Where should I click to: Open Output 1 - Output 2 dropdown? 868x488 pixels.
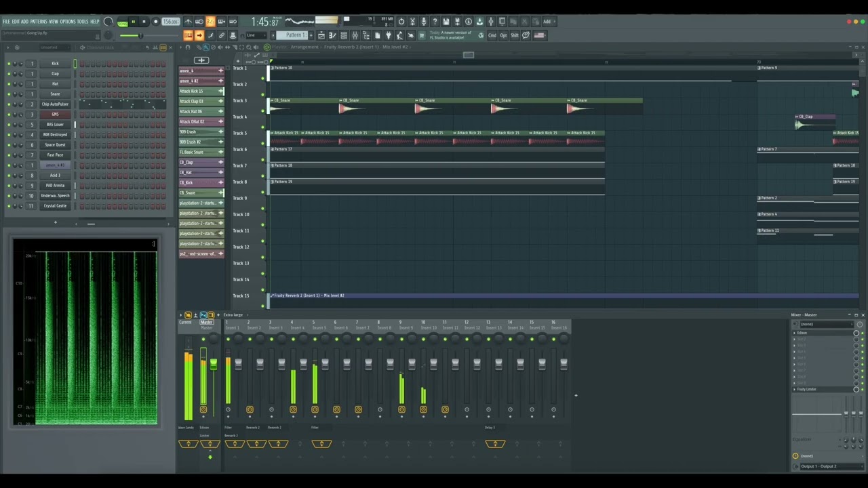coord(832,466)
